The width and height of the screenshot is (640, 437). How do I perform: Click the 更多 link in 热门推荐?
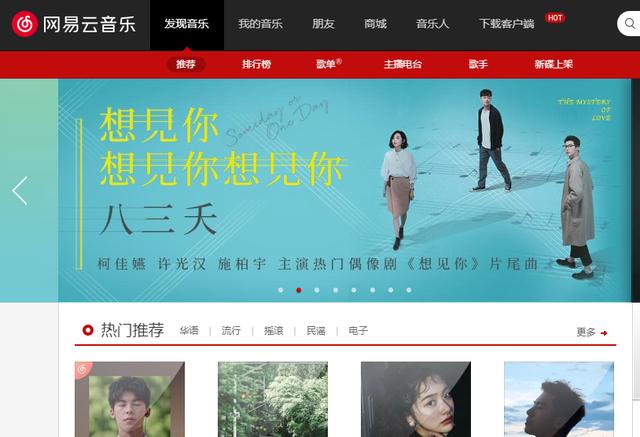click(x=586, y=332)
